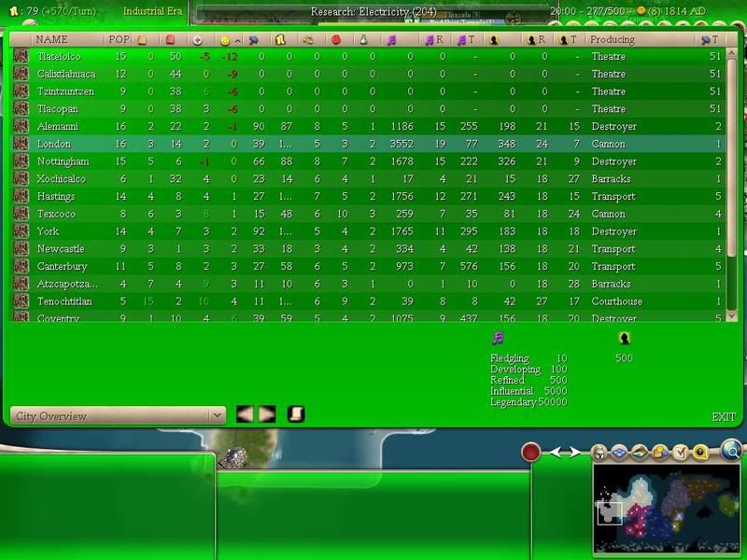Click Courthouse in Tenochtitlan's Producing cell
The width and height of the screenshot is (747, 560).
pyautogui.click(x=617, y=301)
